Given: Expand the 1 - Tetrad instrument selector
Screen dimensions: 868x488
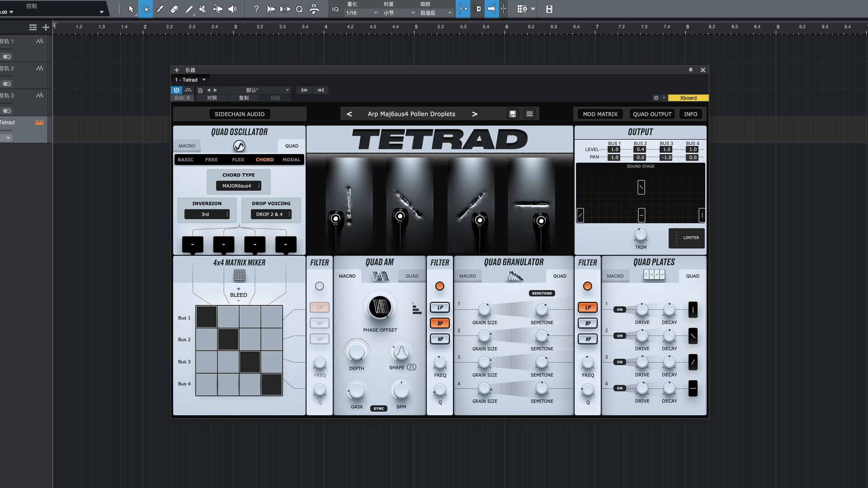Looking at the screenshot, I should click(190, 80).
